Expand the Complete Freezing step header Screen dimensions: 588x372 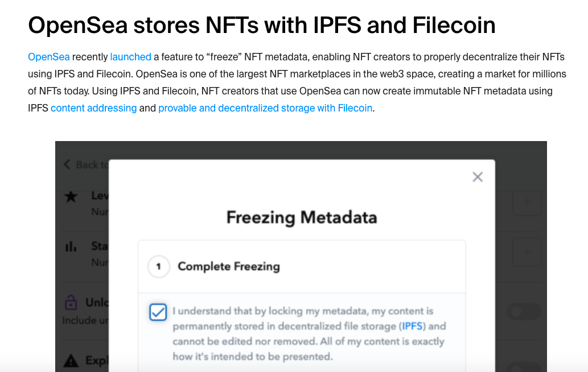coord(229,267)
